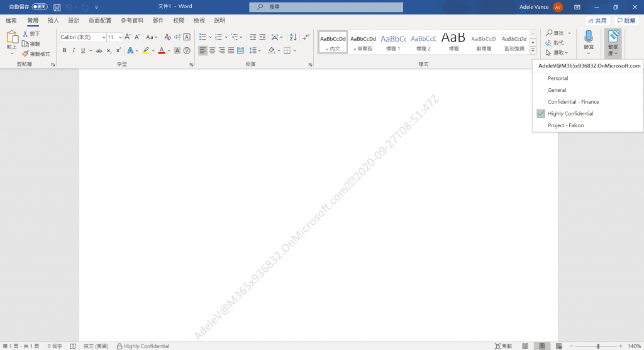Open the font name dropdown
This screenshot has height=350, width=644.
(x=104, y=37)
